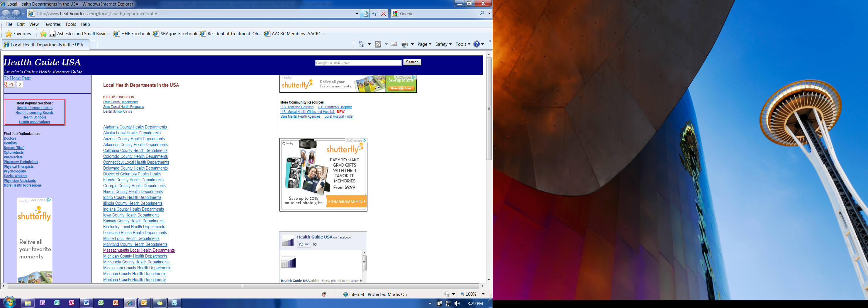This screenshot has width=868, height=308.
Task: Click the Shutterfly FIND GRAD GIFTS ad button
Action: (x=346, y=201)
